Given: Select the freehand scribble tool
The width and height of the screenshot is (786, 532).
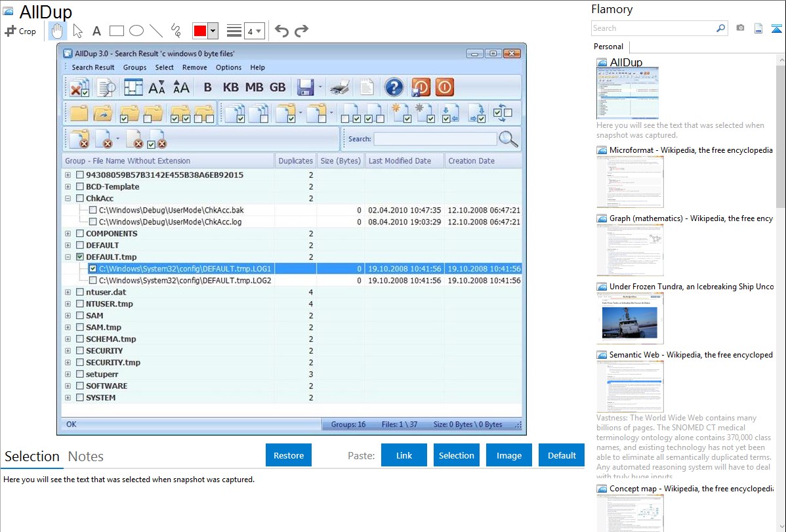Looking at the screenshot, I should tap(176, 31).
